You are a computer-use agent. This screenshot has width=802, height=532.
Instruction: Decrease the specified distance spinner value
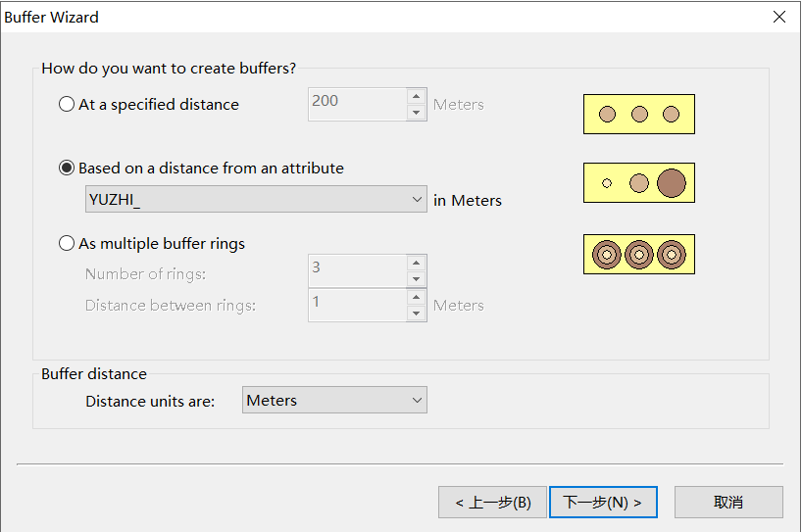pyautogui.click(x=417, y=113)
